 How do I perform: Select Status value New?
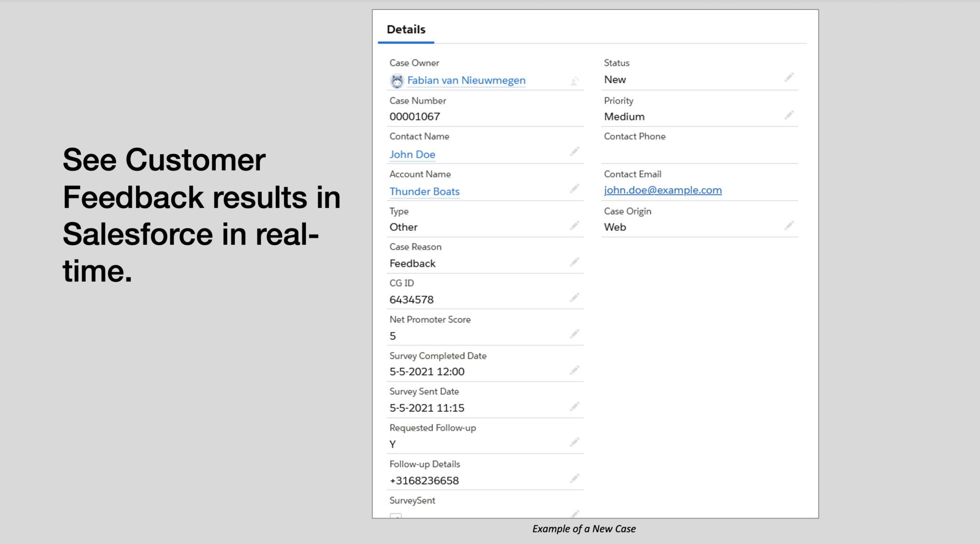pos(615,80)
